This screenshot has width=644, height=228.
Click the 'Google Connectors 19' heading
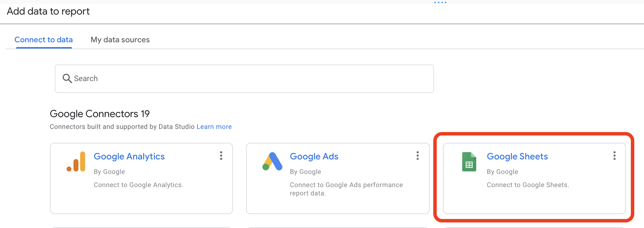click(100, 114)
